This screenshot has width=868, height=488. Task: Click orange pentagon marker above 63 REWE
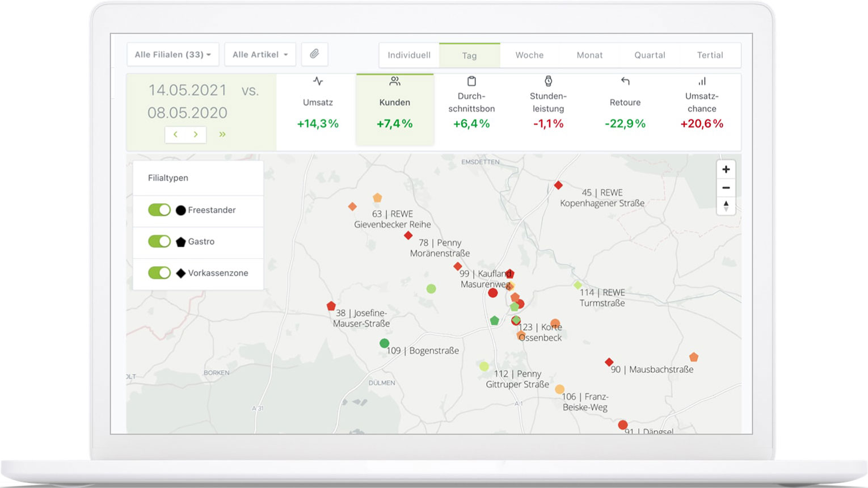click(377, 198)
